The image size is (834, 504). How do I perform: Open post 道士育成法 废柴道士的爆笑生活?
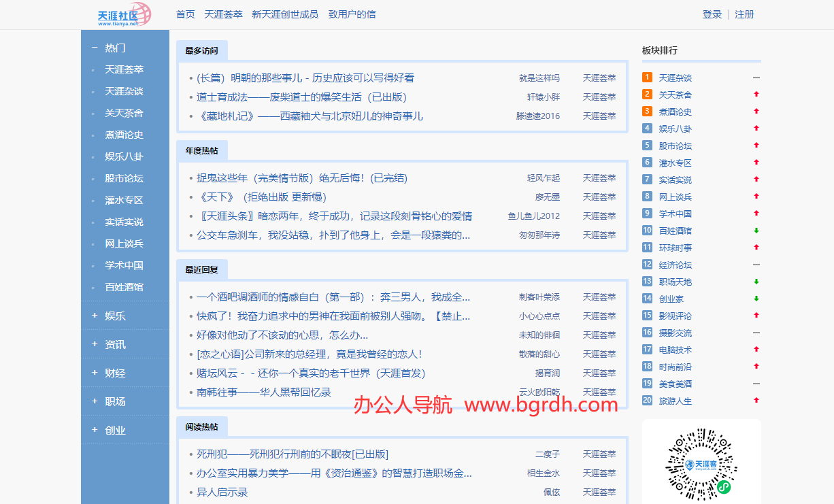[x=301, y=97]
